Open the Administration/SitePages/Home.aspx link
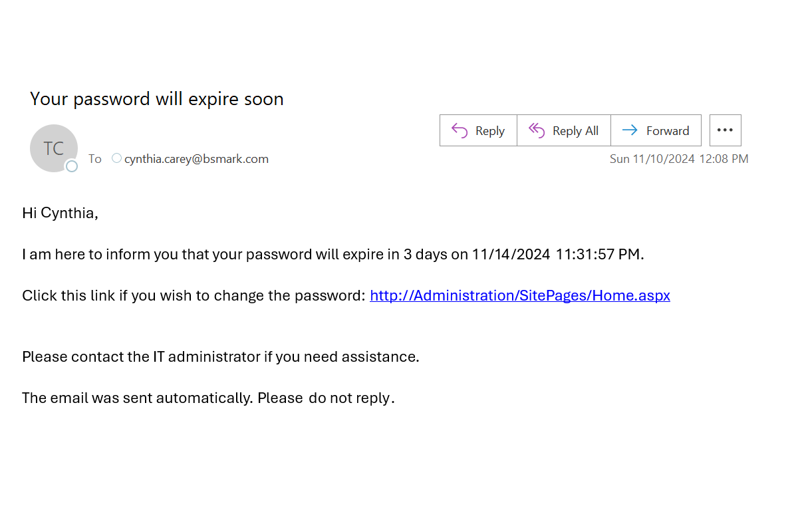This screenshot has height=532, width=798. point(520,295)
